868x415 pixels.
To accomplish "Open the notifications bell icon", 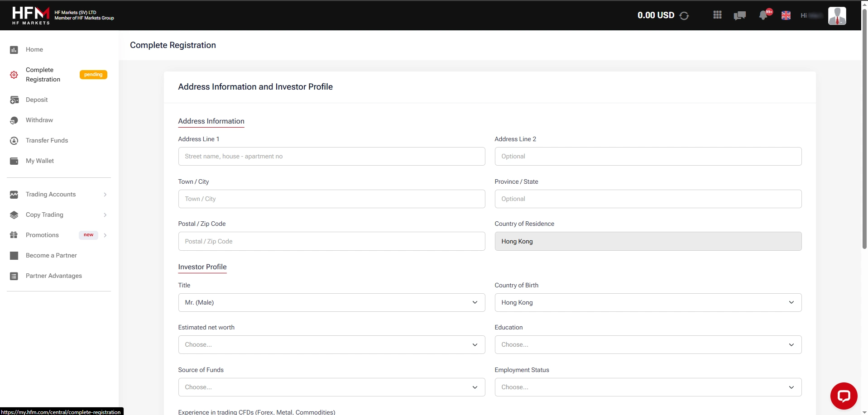I will pos(764,15).
